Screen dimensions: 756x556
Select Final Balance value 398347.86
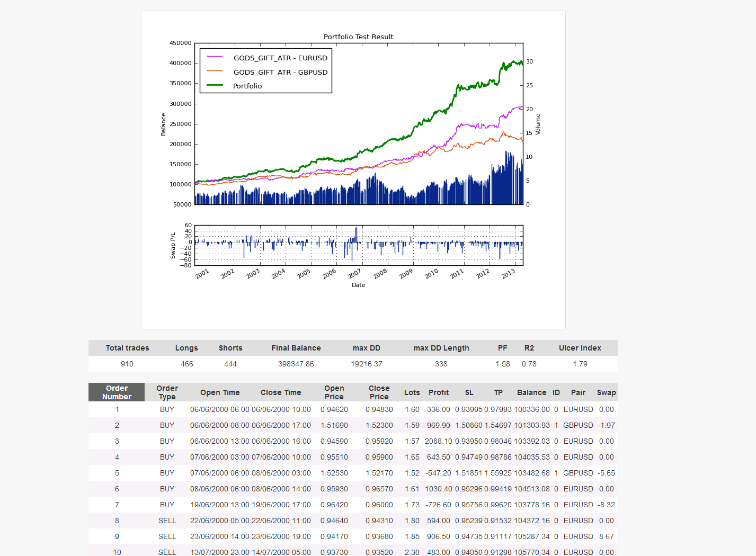click(x=296, y=364)
